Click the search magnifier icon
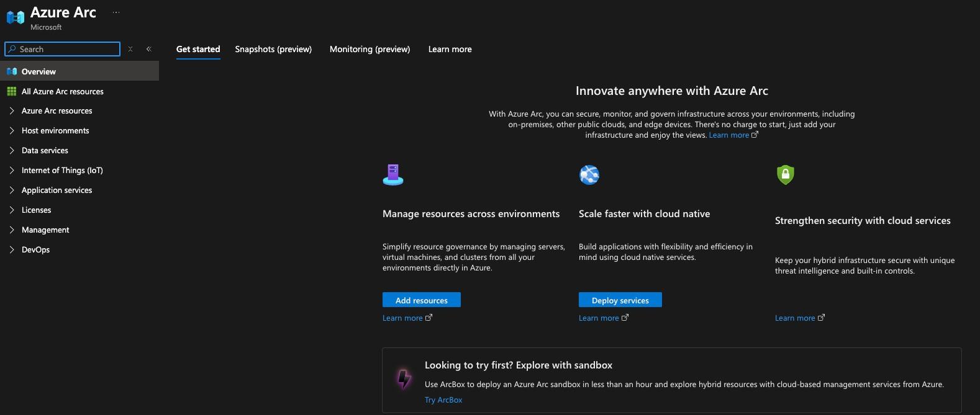 (12, 49)
